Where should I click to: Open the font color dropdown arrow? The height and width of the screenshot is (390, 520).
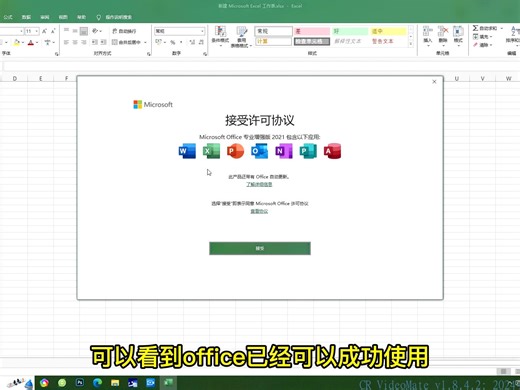pyautogui.click(x=37, y=43)
